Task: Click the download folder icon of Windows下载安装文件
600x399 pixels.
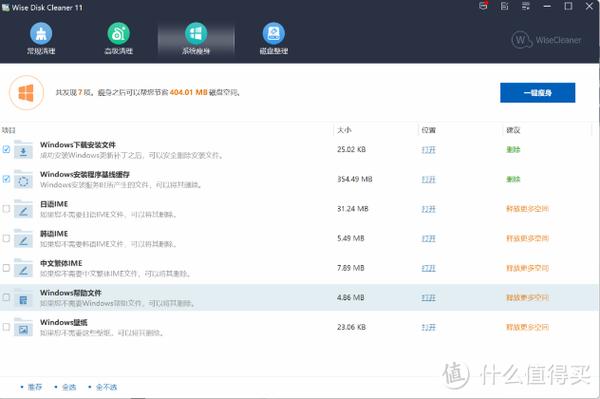Action: click(x=23, y=150)
